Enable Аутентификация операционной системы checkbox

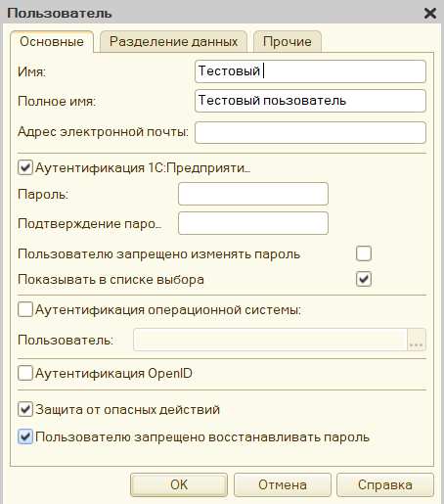pyautogui.click(x=25, y=309)
